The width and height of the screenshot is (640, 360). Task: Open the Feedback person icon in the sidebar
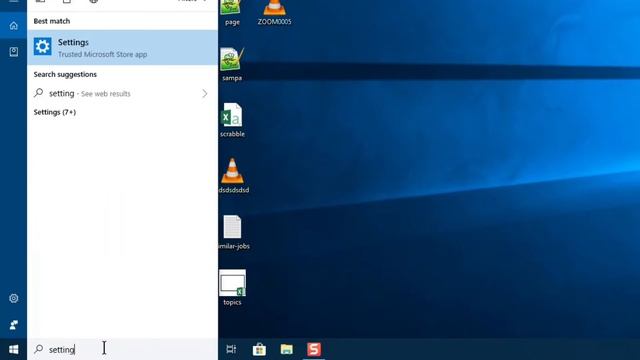click(13, 325)
